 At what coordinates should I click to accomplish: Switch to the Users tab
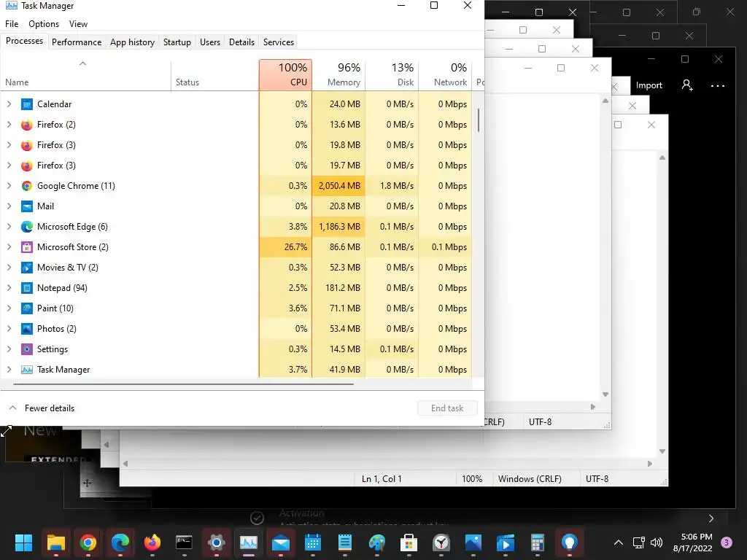(x=210, y=42)
